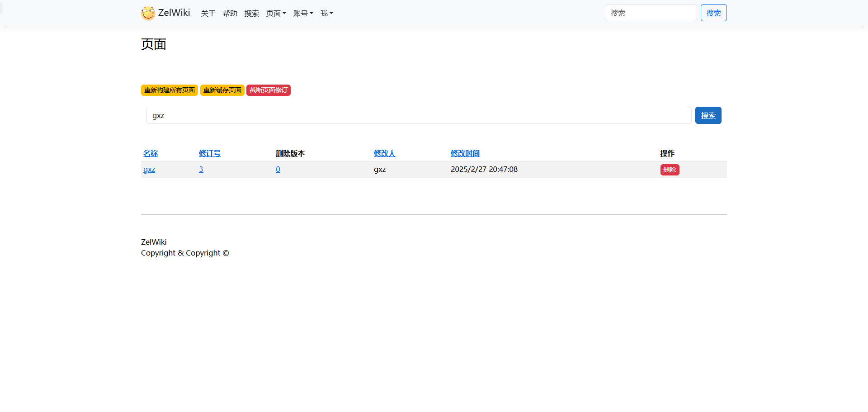Expand the 账号 dropdown menu
This screenshot has height=412, width=868.
pos(303,14)
